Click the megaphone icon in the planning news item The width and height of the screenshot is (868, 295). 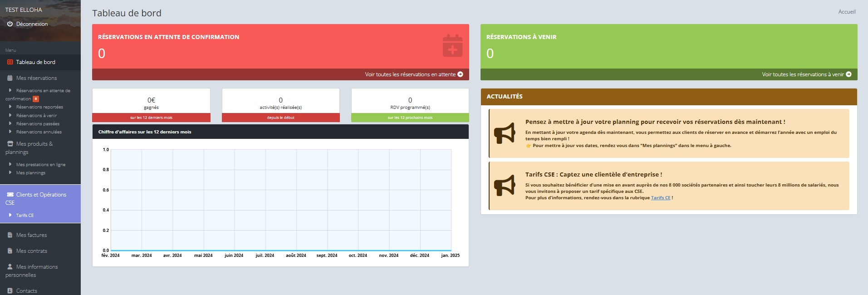pyautogui.click(x=505, y=133)
